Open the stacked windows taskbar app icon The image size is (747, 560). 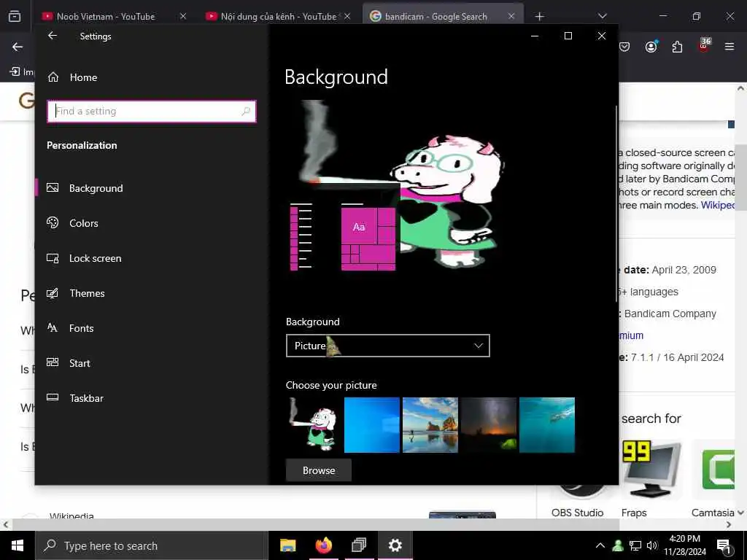[x=359, y=545]
